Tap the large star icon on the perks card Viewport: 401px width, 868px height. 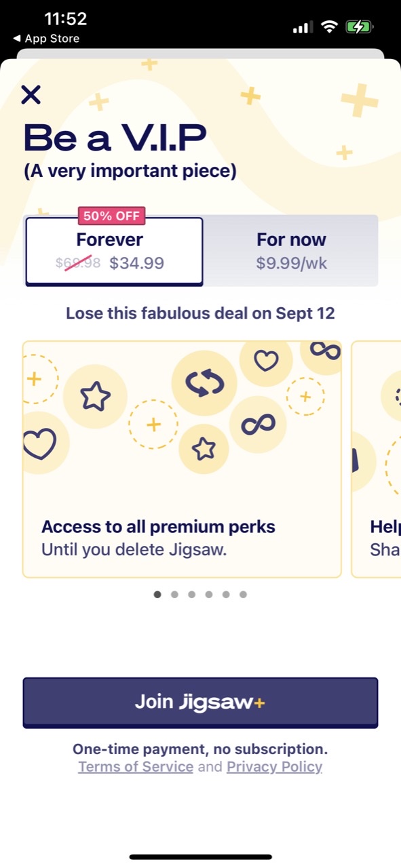coord(95,397)
